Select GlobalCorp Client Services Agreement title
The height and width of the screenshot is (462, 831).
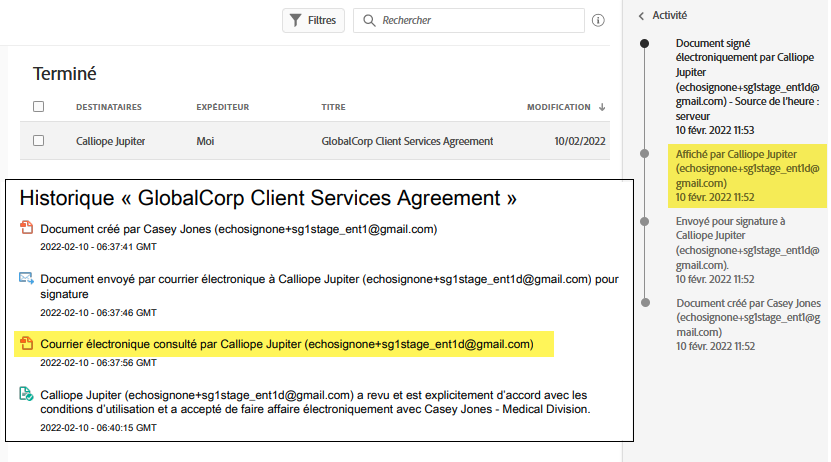click(407, 141)
